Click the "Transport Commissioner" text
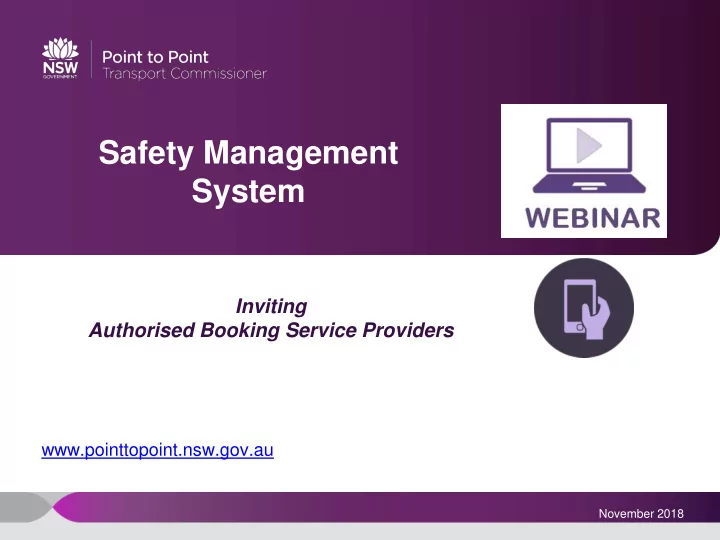The image size is (720, 540). pos(184,73)
